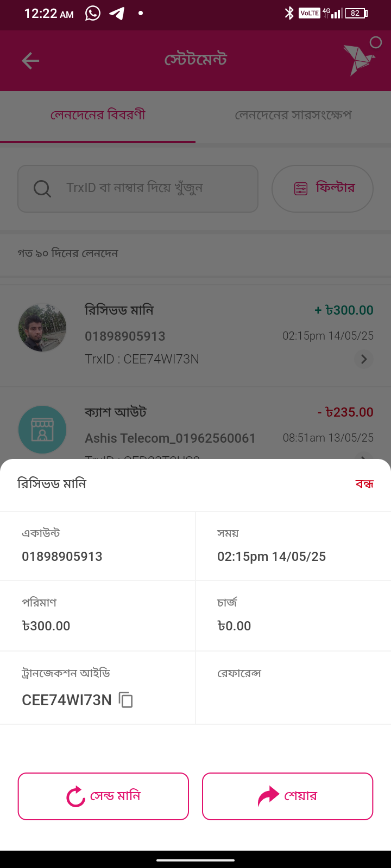Copy transaction ID CEE74WI73N with copy icon
This screenshot has height=868, width=391.
pyautogui.click(x=126, y=700)
